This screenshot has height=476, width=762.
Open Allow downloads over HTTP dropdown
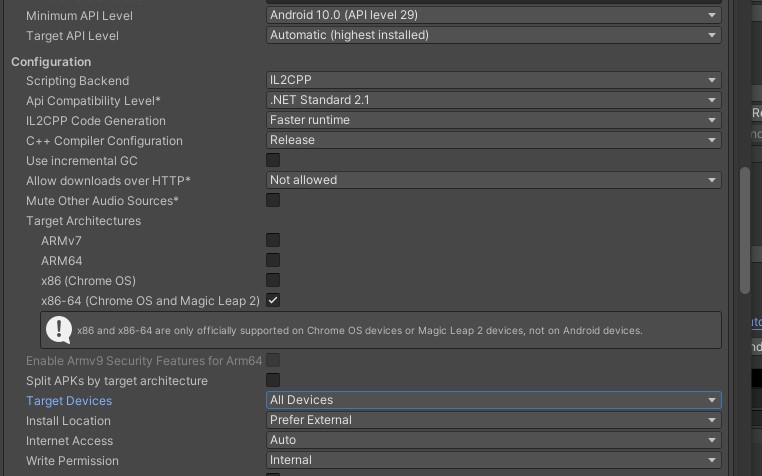click(493, 180)
